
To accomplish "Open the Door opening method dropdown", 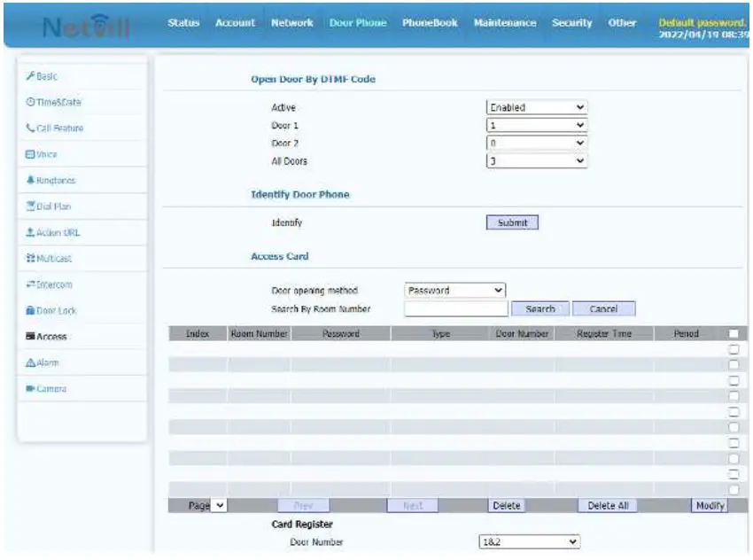I will point(454,290).
